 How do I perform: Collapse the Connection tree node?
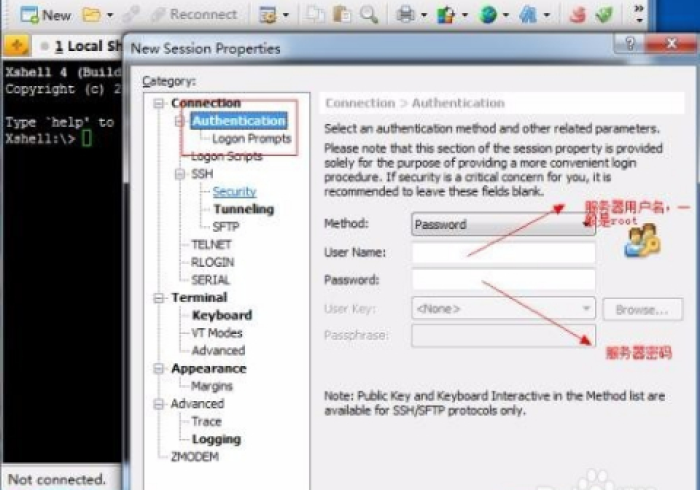pyautogui.click(x=158, y=103)
